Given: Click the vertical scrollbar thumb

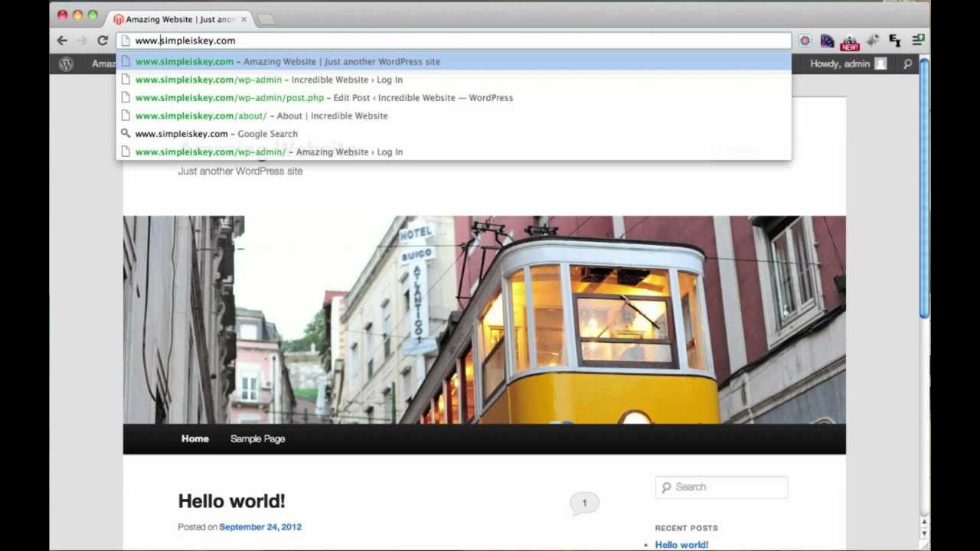Looking at the screenshot, I should pos(924,187).
